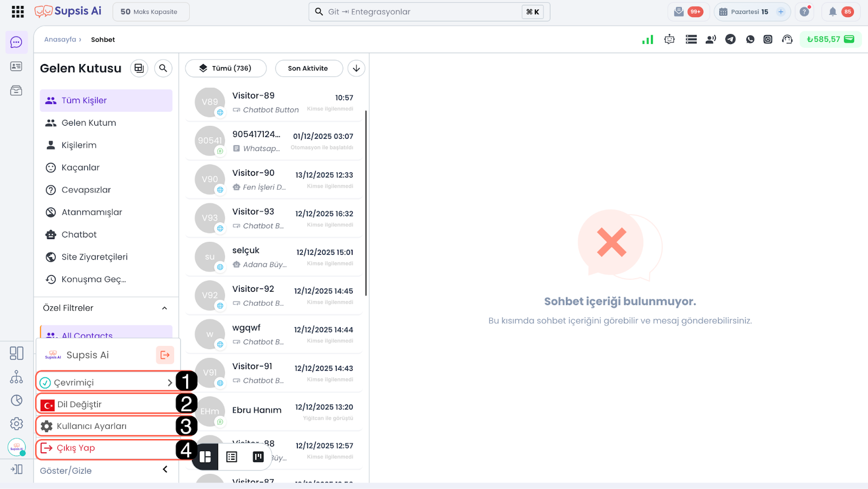Select Kullanıcı Ayarları from the menu
Image resolution: width=868 pixels, height=489 pixels.
coord(91,426)
